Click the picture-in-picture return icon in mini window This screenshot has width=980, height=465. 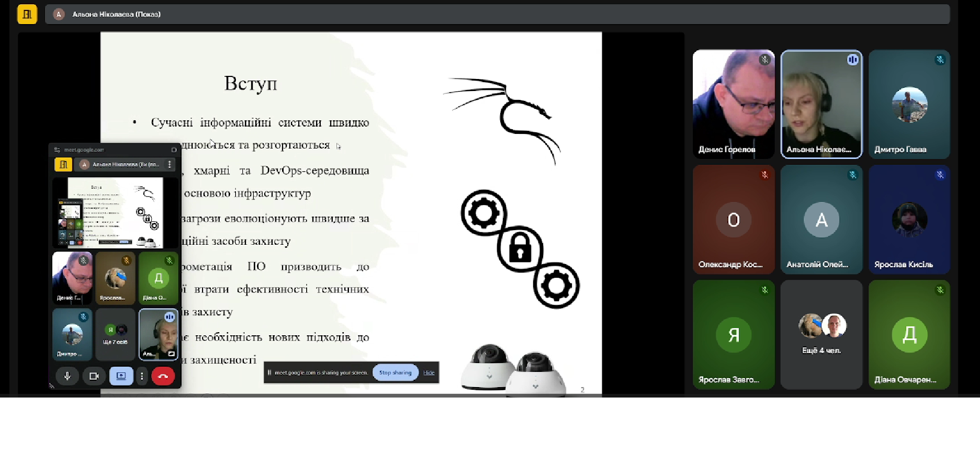(174, 150)
